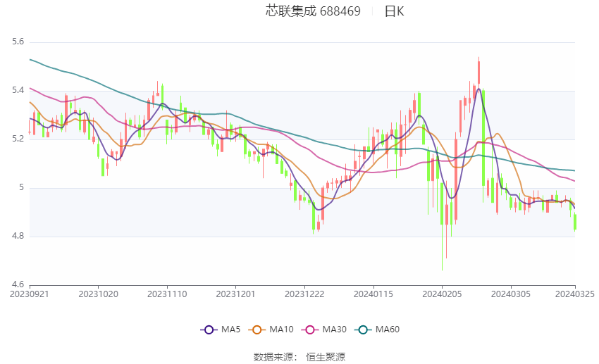The image size is (599, 364).
Task: Click the 20231110 x-axis date label
Action: click(167, 294)
